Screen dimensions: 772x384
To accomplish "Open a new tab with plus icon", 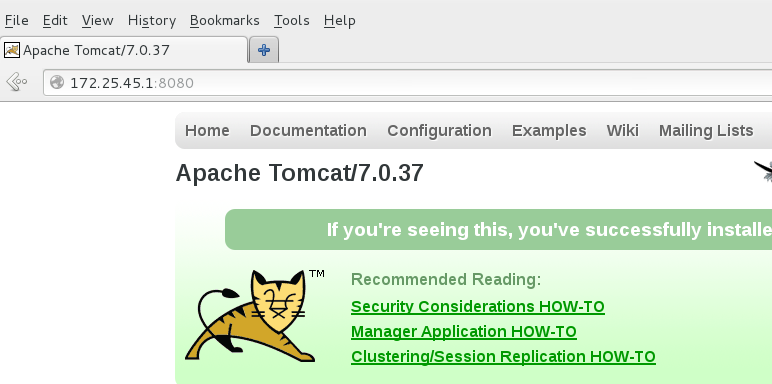I will [264, 50].
